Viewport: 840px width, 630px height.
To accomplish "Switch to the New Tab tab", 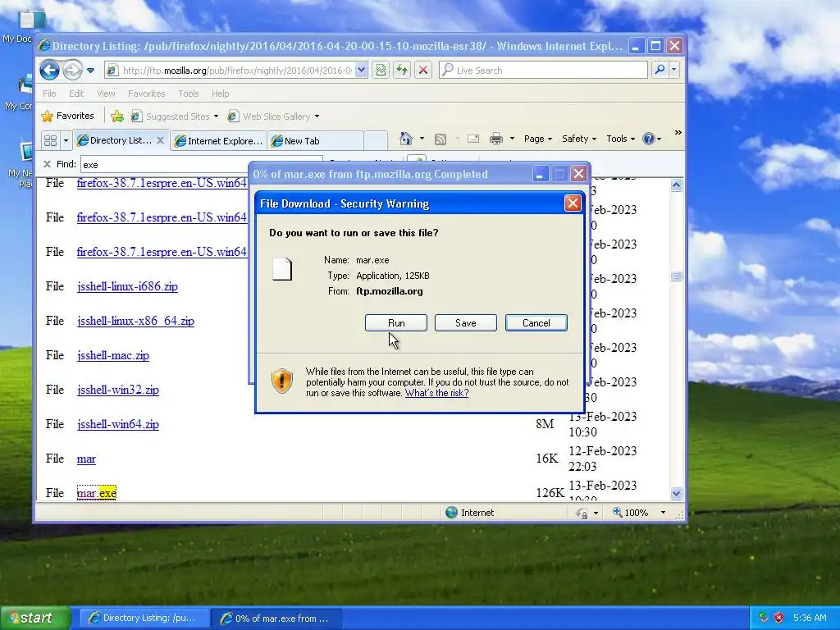I will click(x=315, y=141).
